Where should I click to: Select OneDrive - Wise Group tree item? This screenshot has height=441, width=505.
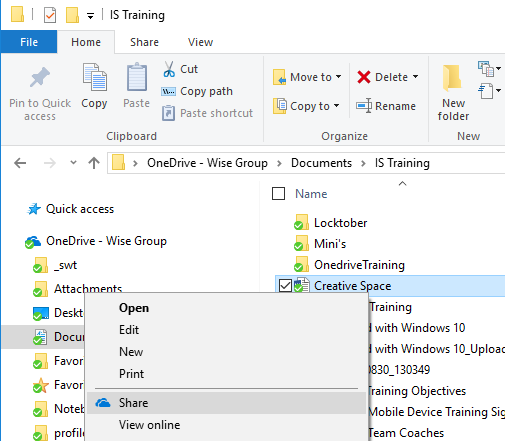coord(106,241)
